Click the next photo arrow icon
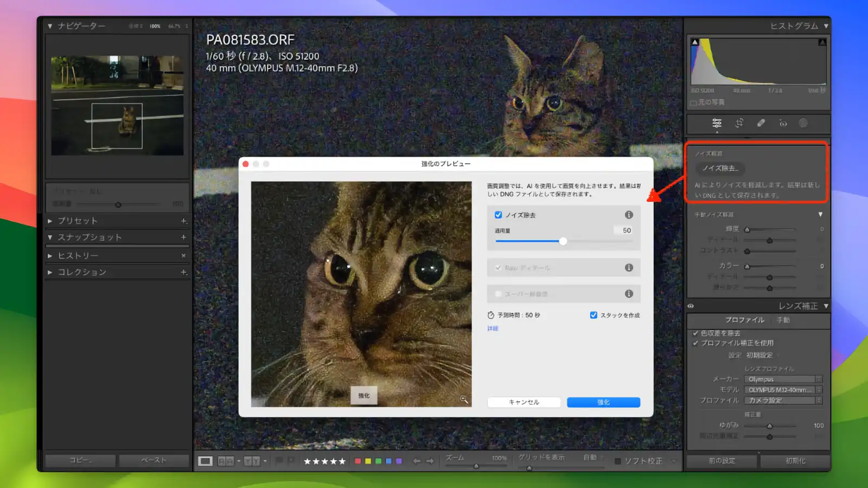Viewport: 868px width, 488px height. tap(430, 460)
